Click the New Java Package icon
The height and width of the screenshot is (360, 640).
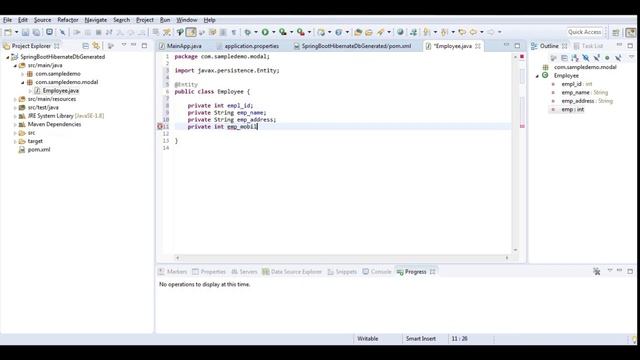click(x=322, y=32)
